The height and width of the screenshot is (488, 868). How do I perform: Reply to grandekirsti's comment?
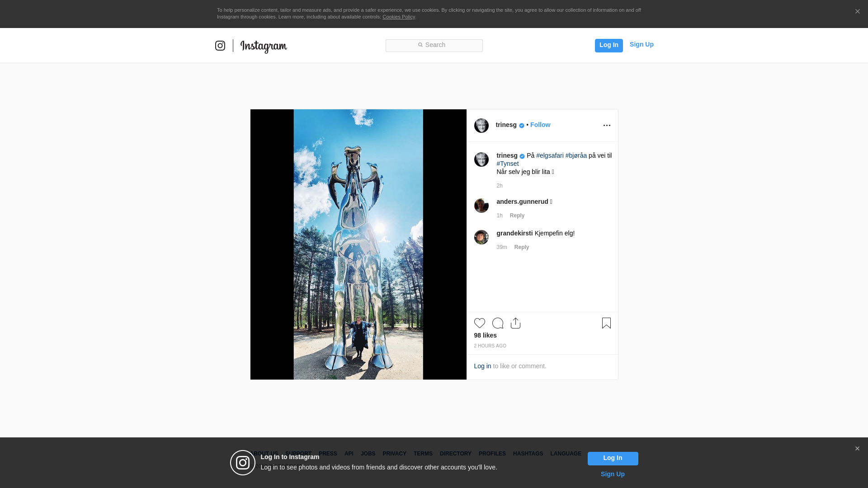click(521, 247)
